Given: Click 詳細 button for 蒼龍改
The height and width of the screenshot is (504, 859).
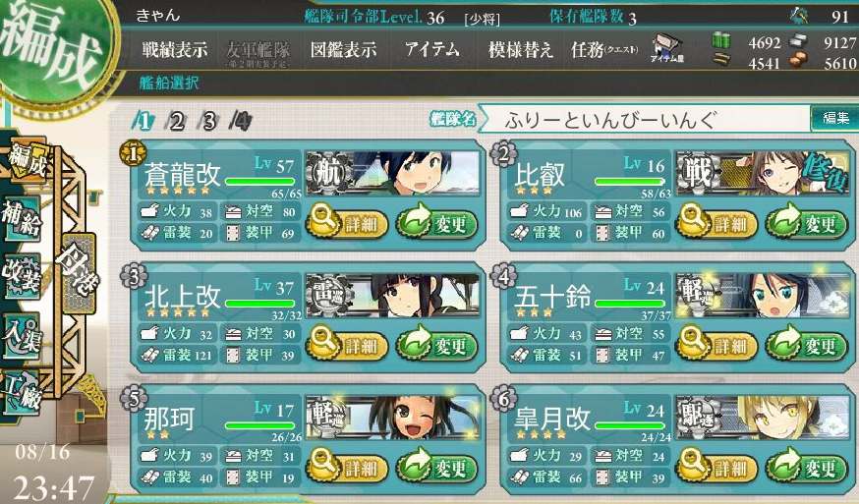Looking at the screenshot, I should pyautogui.click(x=347, y=224).
